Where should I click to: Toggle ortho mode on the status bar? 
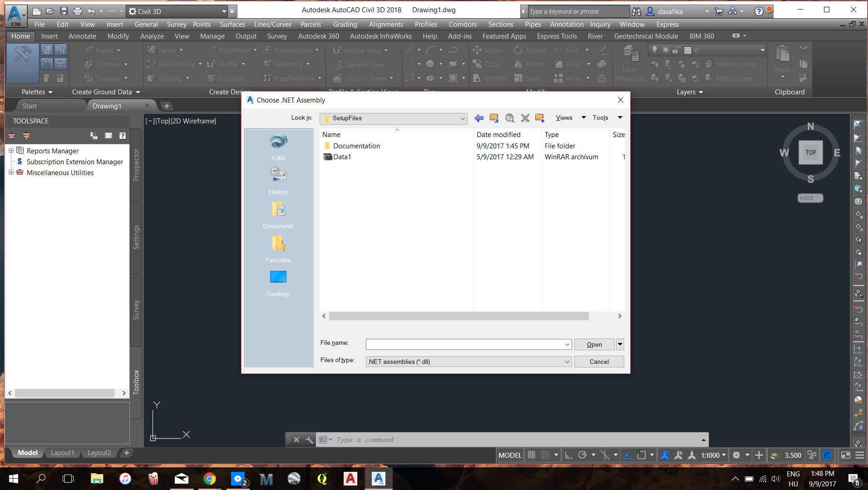click(x=568, y=455)
